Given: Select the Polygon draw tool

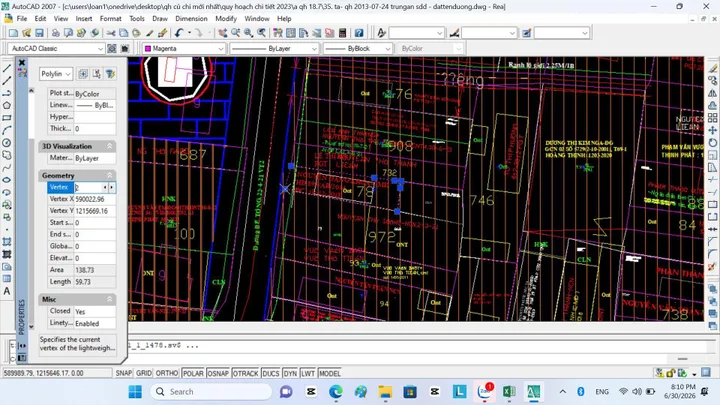Looking at the screenshot, I should pyautogui.click(x=7, y=106).
